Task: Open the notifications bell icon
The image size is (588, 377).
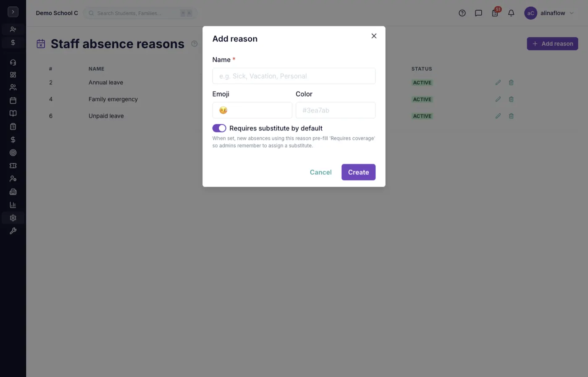Action: pos(511,13)
